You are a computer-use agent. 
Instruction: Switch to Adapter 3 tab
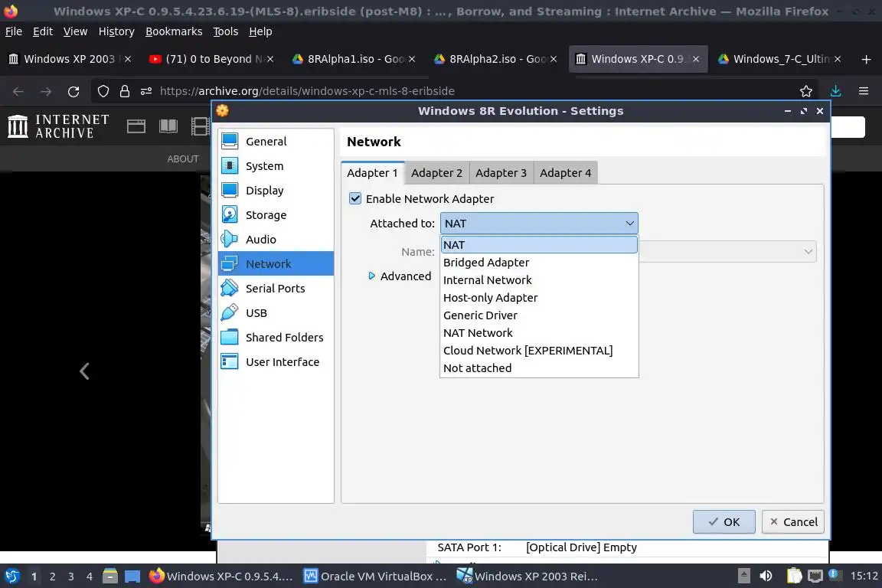501,173
